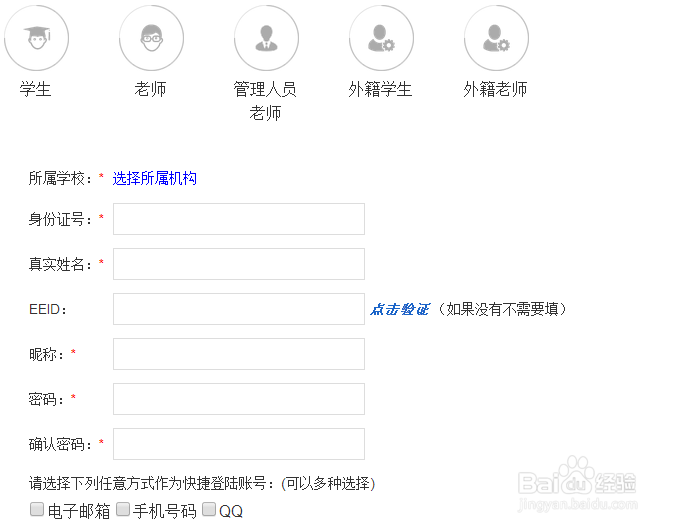Image resolution: width=676 pixels, height=528 pixels.
Task: Tick the QQ checkbox
Action: pos(209,509)
